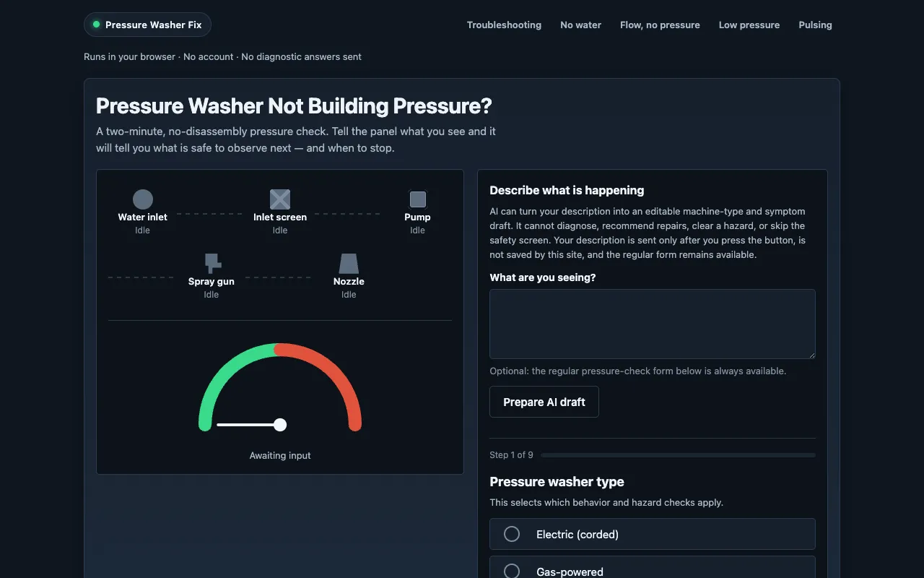Go to Flow, no pressure page

pyautogui.click(x=660, y=25)
